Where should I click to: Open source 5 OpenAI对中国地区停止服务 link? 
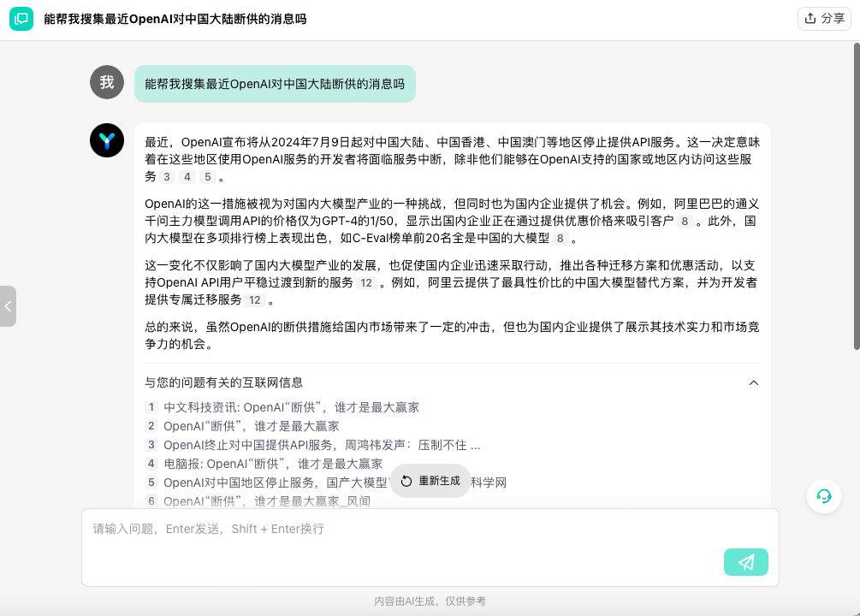click(335, 483)
